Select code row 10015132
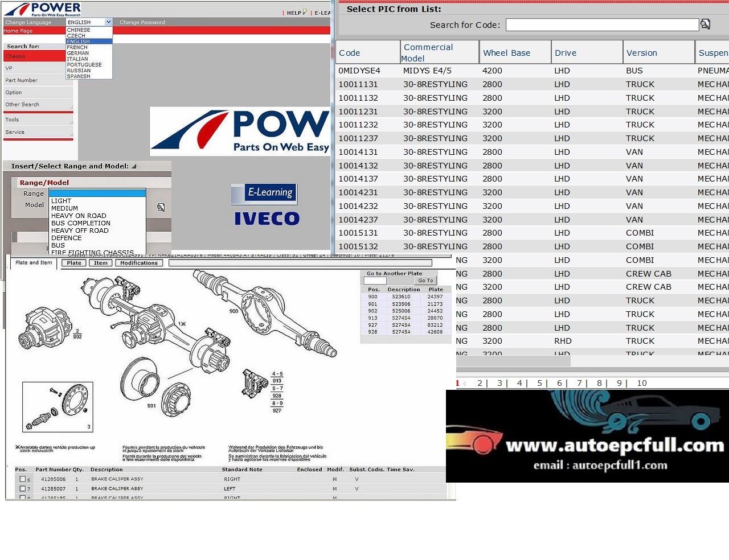The width and height of the screenshot is (729, 560). click(533, 246)
